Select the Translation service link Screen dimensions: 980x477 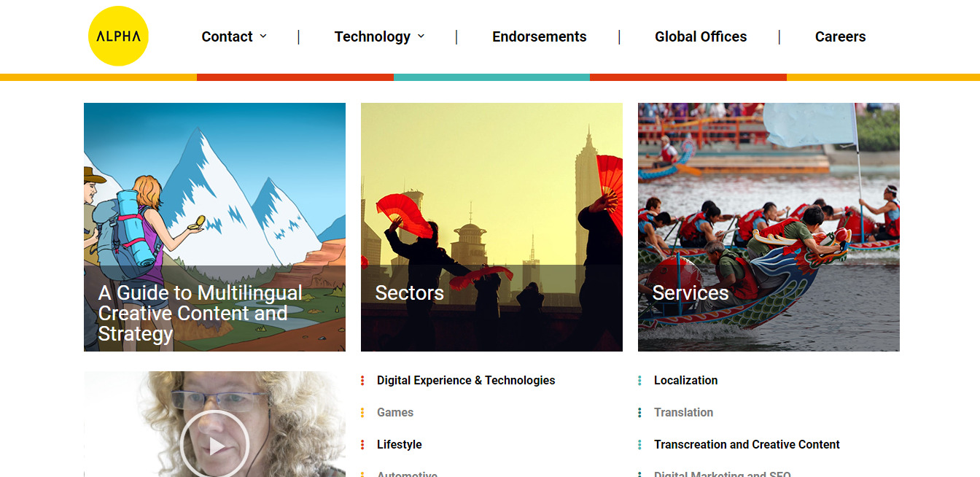click(683, 412)
